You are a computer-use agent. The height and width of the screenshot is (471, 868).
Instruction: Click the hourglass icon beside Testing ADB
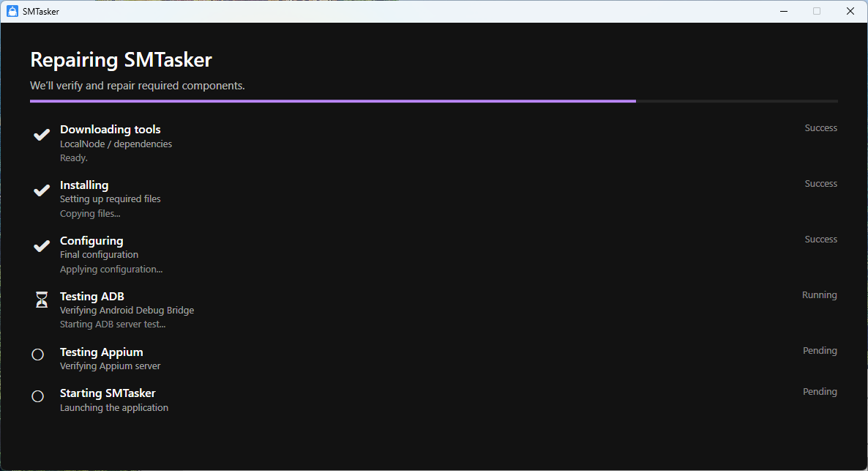[42, 300]
